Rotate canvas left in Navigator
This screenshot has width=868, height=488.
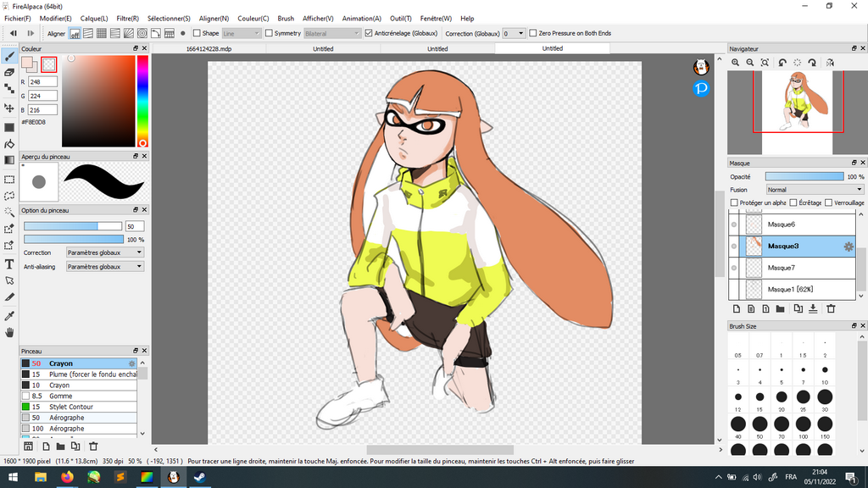point(782,63)
